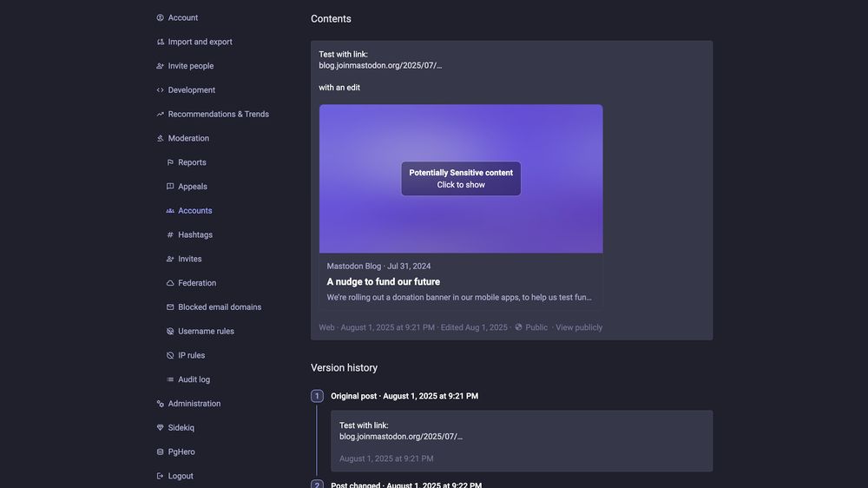Click the Username rules icon
Viewport: 868px width, 488px height.
tap(170, 331)
